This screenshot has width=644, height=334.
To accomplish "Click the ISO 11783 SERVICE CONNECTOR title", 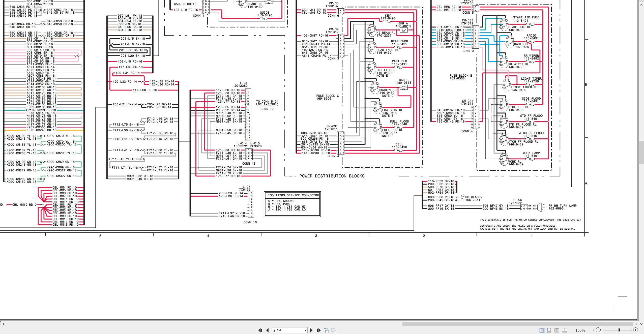I will tap(293, 195).
